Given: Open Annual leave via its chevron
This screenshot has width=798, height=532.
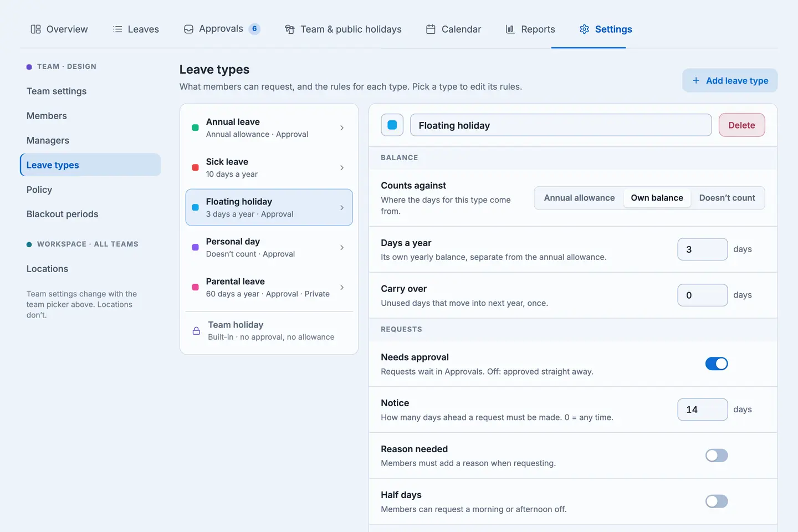Looking at the screenshot, I should [x=342, y=128].
